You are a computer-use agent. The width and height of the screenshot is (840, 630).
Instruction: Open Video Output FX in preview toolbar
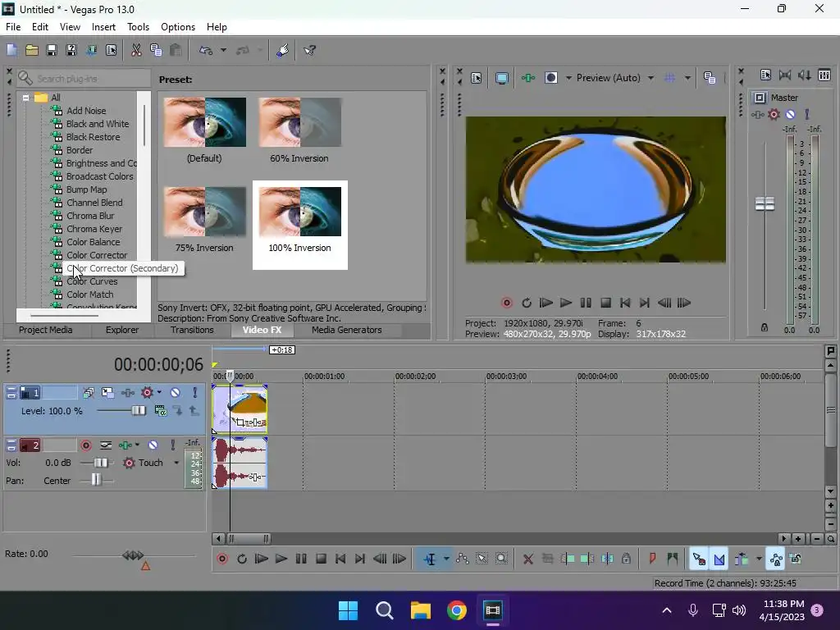point(528,78)
